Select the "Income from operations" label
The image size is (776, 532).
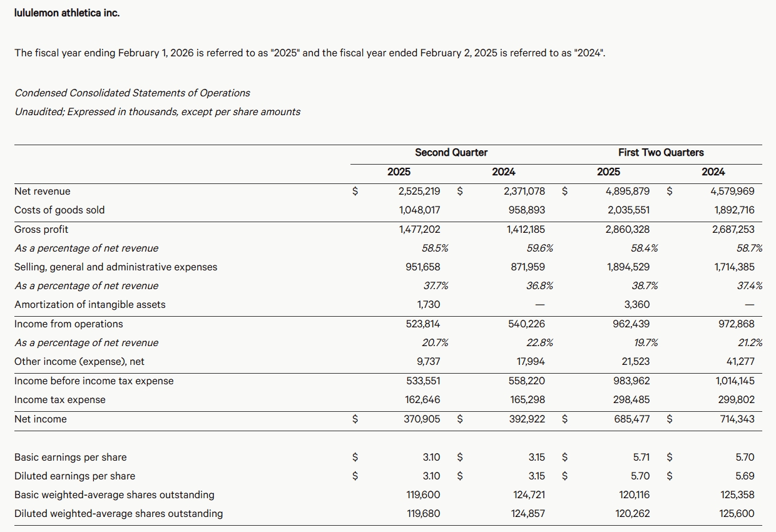point(69,324)
